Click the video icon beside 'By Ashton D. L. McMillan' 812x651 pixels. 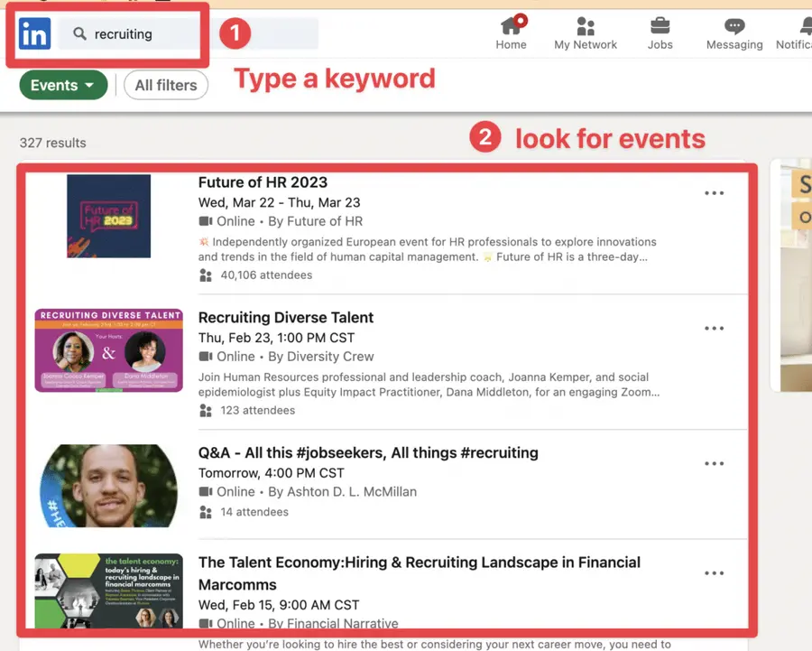[206, 491]
